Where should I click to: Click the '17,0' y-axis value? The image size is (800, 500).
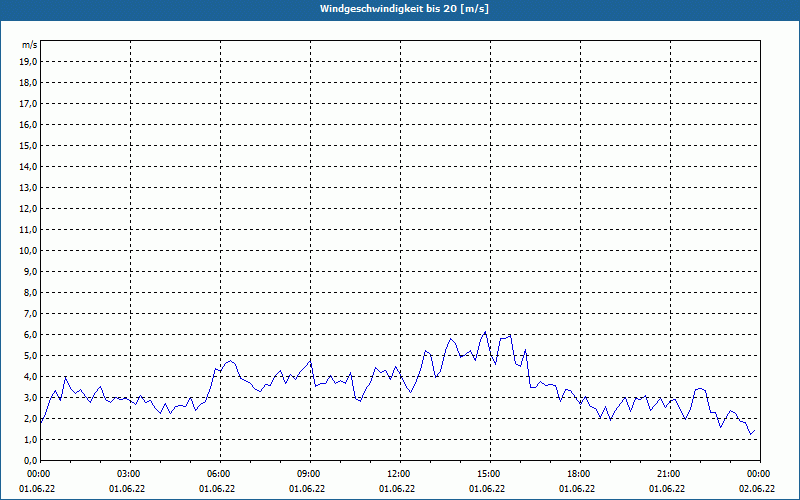[28, 104]
